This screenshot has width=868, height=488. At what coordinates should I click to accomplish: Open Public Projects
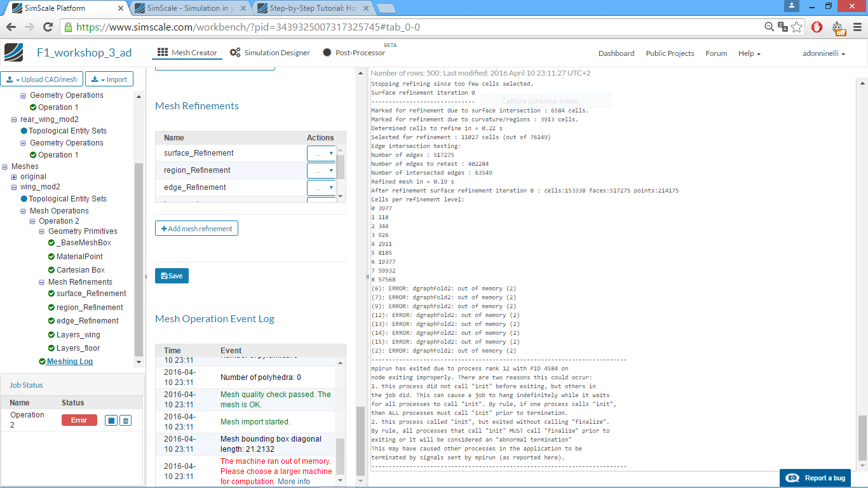[670, 53]
